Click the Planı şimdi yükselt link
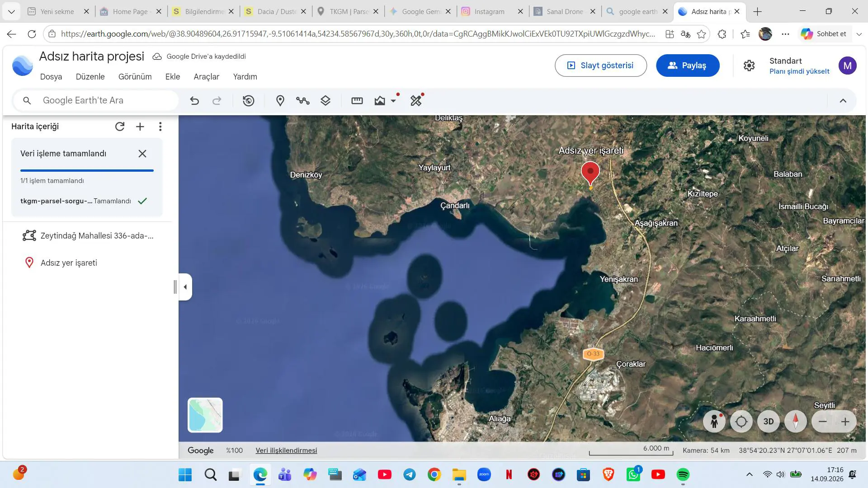Screen dimensions: 868x488 pos(799,71)
